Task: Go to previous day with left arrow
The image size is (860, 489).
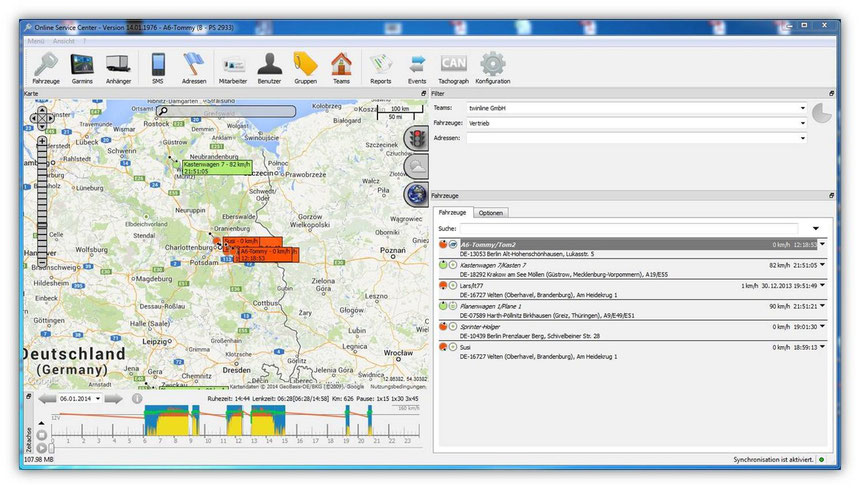Action: (47, 399)
